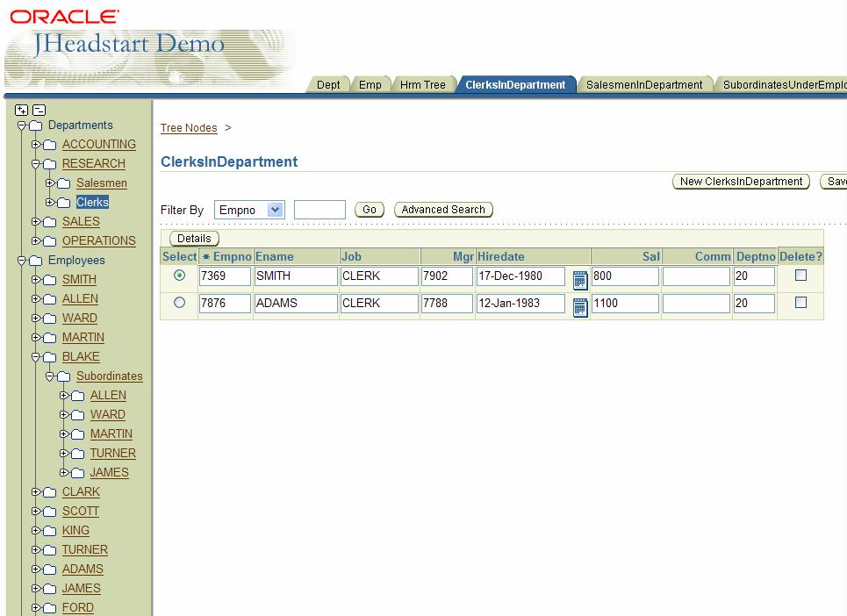Click the collapse-all tree icon
This screenshot has height=616, width=847.
[38, 110]
